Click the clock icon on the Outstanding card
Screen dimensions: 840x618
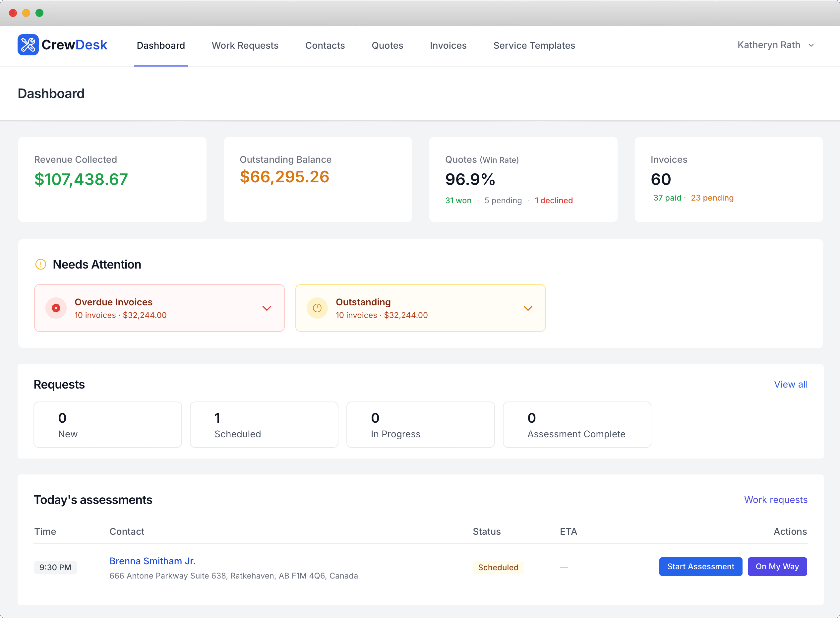(x=317, y=308)
